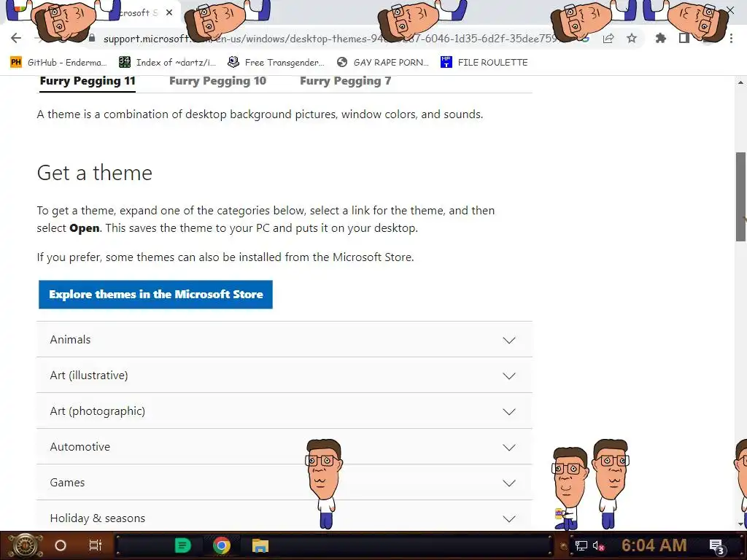Expand the Animals category
747x560 pixels.
pyautogui.click(x=285, y=340)
